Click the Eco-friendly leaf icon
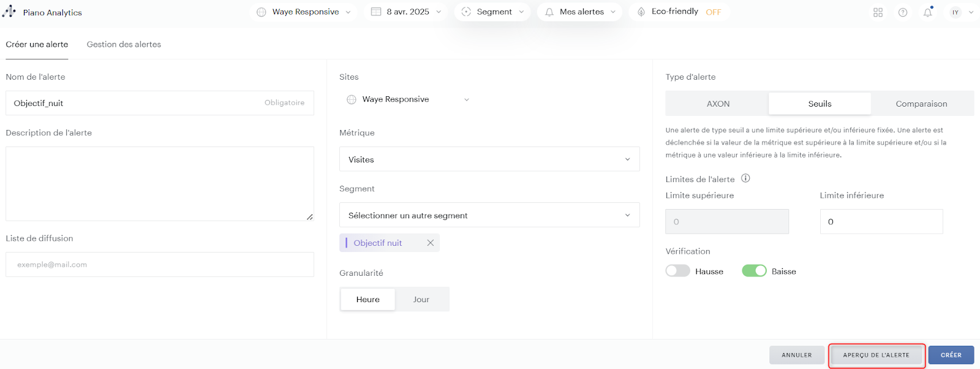Viewport: 980px width, 369px height. point(641,12)
